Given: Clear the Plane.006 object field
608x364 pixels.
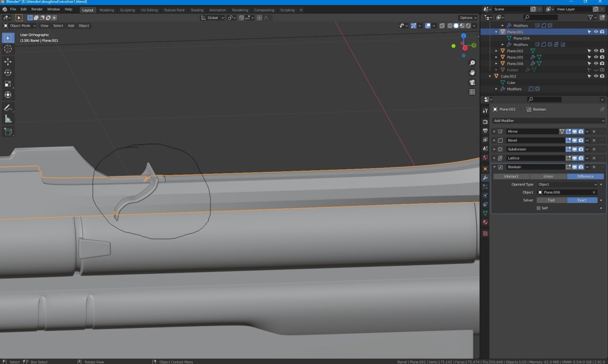Looking at the screenshot, I should click(x=594, y=192).
